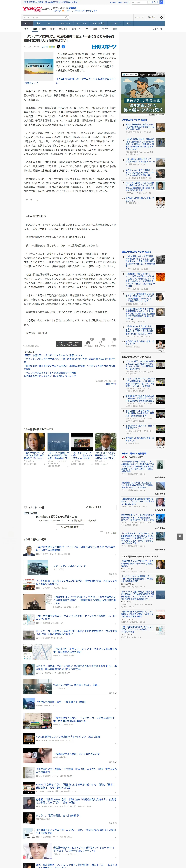Click ログイン link
The height and width of the screenshot is (868, 186).
[57, 11]
